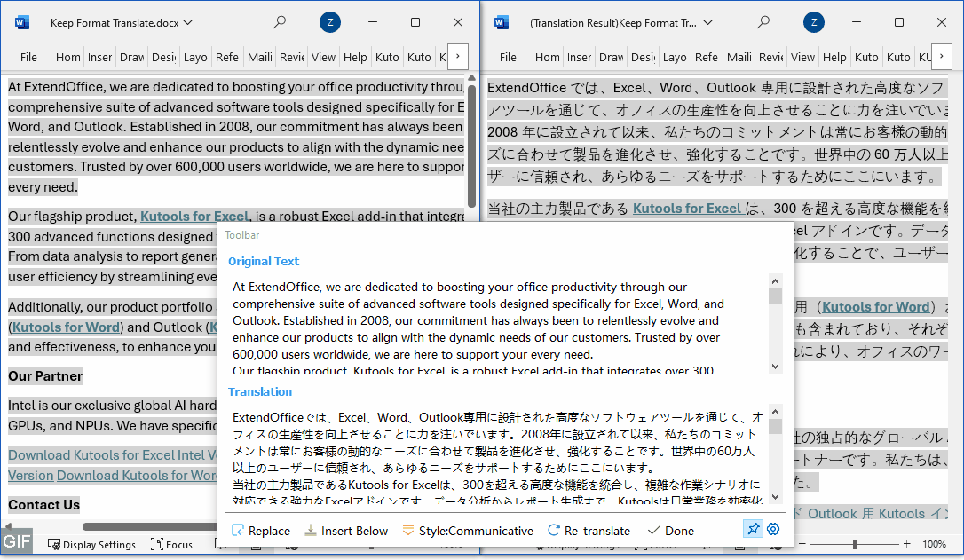Click the Translation pane scroll down arrow
The image size is (964, 560).
coord(775,497)
